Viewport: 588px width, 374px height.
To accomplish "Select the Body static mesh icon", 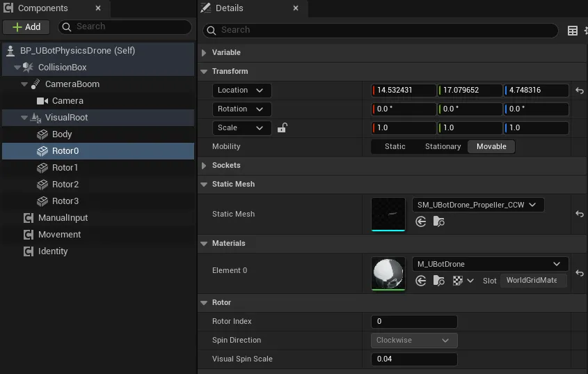I will pos(42,134).
